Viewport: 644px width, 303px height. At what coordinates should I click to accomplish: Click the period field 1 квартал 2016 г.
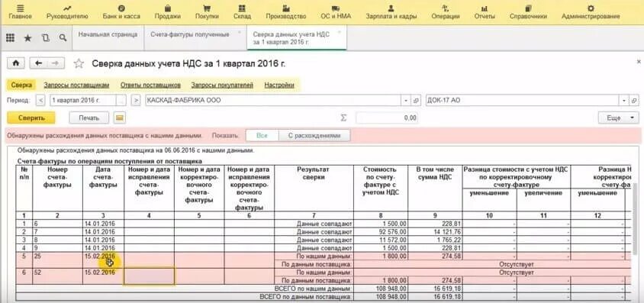[x=83, y=100]
